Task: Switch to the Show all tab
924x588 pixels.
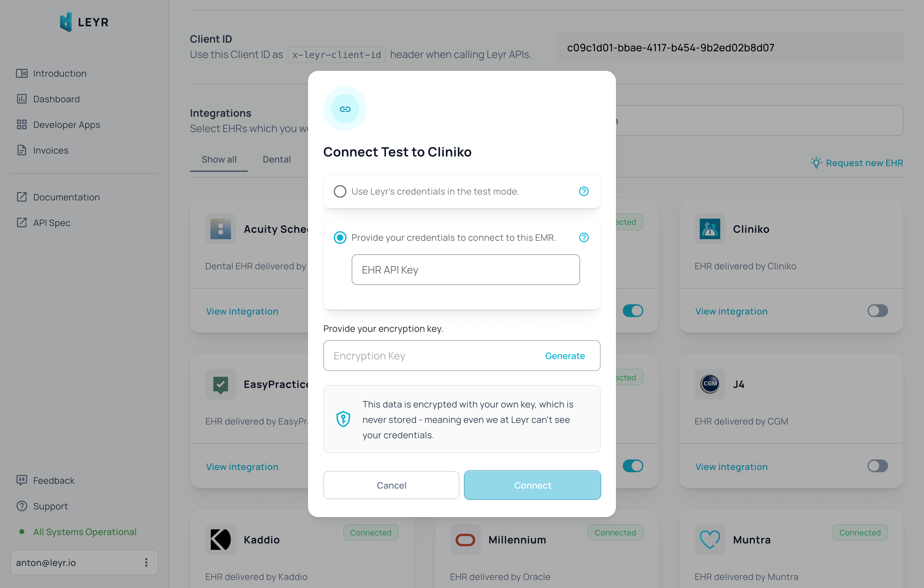Action: pyautogui.click(x=219, y=159)
